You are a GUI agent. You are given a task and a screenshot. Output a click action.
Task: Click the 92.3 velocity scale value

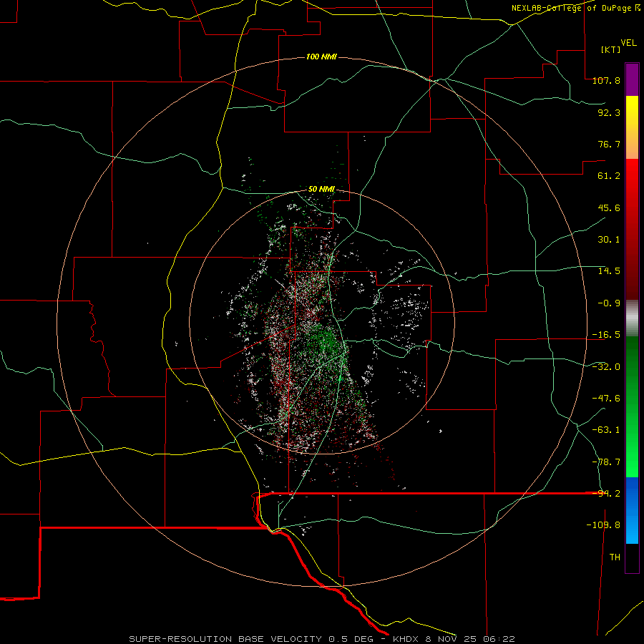(x=609, y=112)
